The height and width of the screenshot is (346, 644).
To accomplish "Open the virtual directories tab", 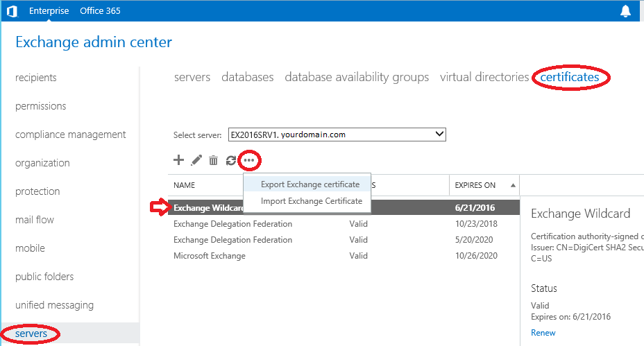I will (x=484, y=77).
